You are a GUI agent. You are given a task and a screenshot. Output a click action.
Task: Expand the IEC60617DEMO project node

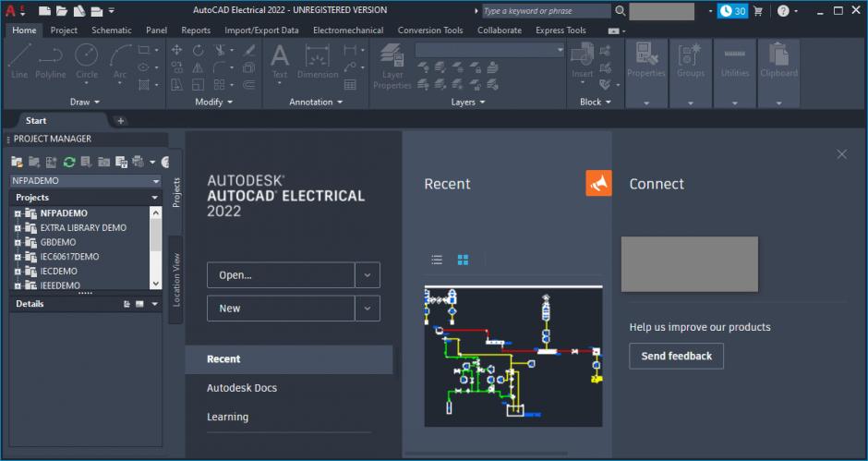(x=18, y=257)
